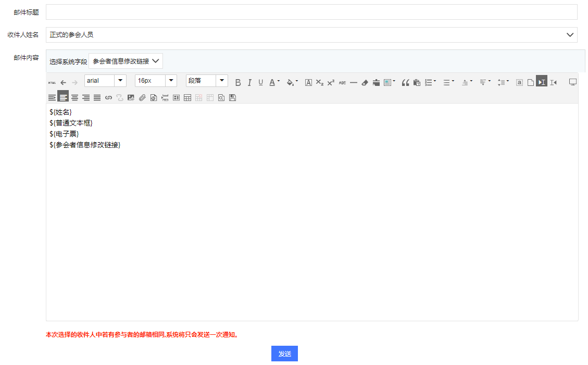The image size is (588, 365).
Task: Attach a file using paperclip icon
Action: click(142, 98)
